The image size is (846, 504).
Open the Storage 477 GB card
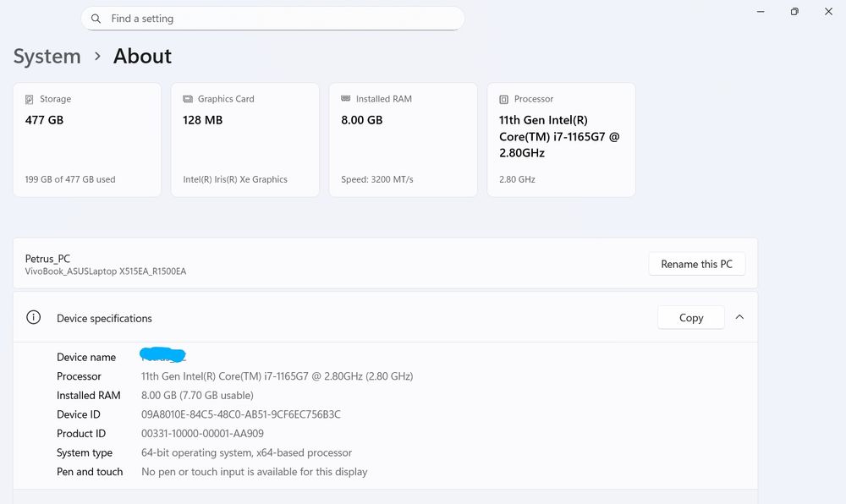tap(87, 140)
